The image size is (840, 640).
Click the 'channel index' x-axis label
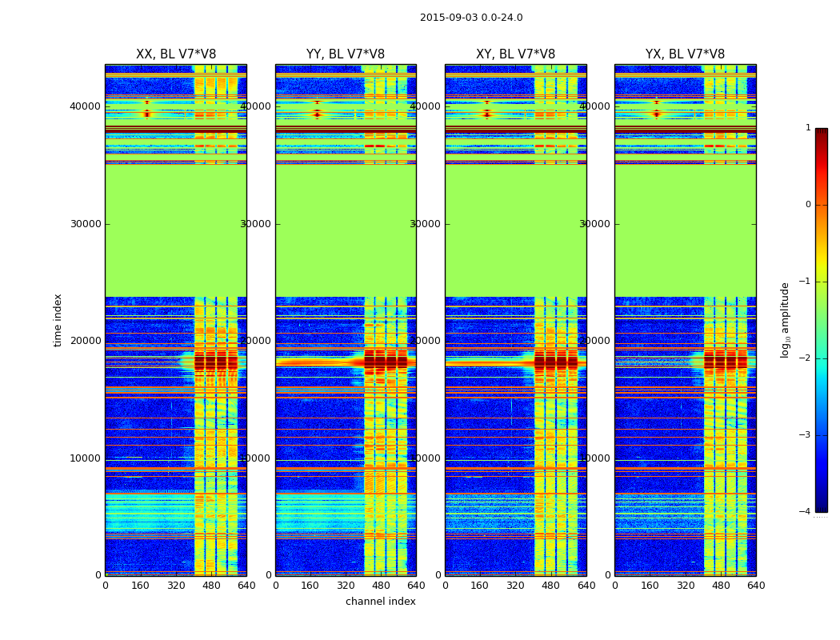380,602
